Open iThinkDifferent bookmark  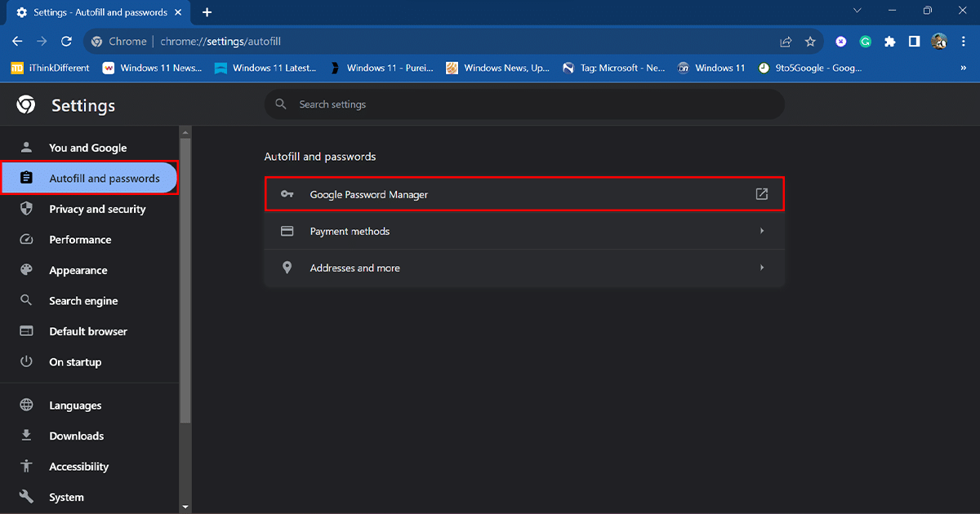[50, 69]
